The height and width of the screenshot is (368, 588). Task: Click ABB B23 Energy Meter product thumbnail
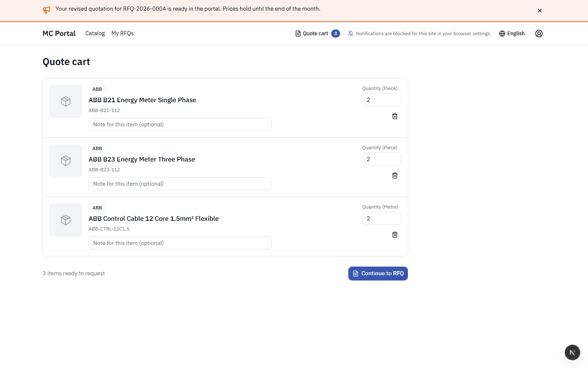point(66,161)
